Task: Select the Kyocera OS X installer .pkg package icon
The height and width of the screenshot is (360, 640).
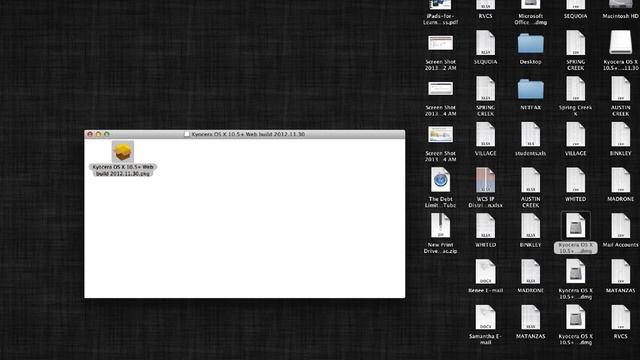Action: coord(123,151)
